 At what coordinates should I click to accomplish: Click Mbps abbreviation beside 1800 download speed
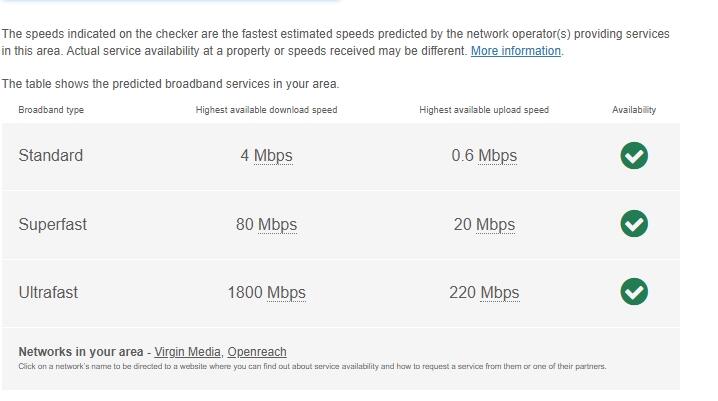[x=286, y=293]
